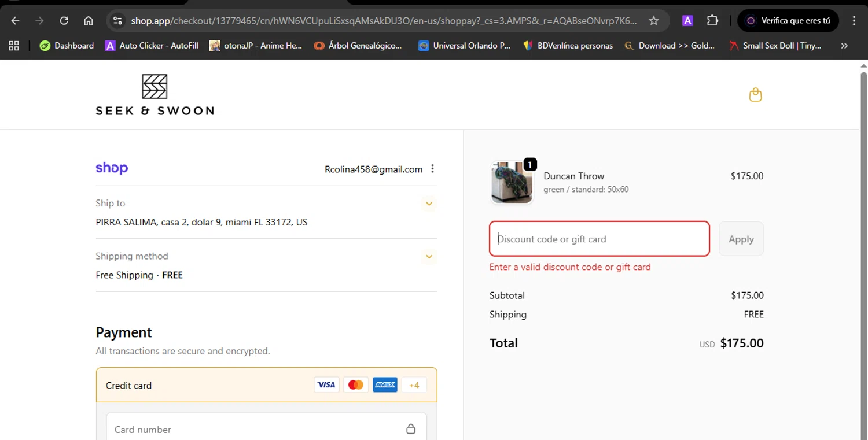
Task: Expand the Shipping method section
Action: pyautogui.click(x=429, y=257)
